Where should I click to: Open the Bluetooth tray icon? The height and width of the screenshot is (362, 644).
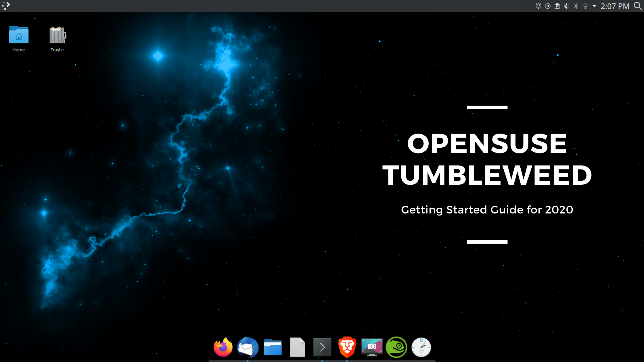coord(576,6)
